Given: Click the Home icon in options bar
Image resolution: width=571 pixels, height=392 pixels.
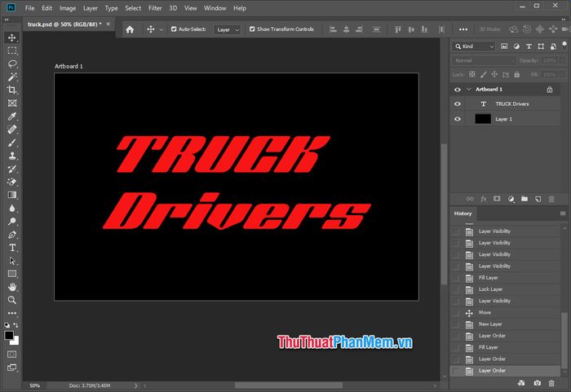Looking at the screenshot, I should 130,29.
